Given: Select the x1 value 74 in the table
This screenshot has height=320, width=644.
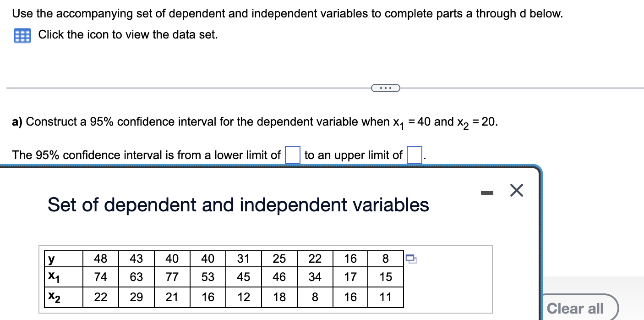Looking at the screenshot, I should click(x=100, y=277).
